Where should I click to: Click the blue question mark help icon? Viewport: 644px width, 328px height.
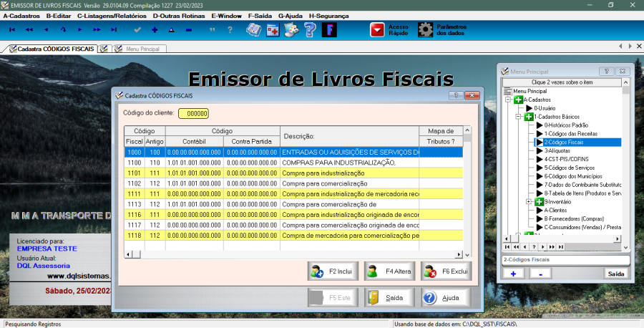tap(310, 29)
